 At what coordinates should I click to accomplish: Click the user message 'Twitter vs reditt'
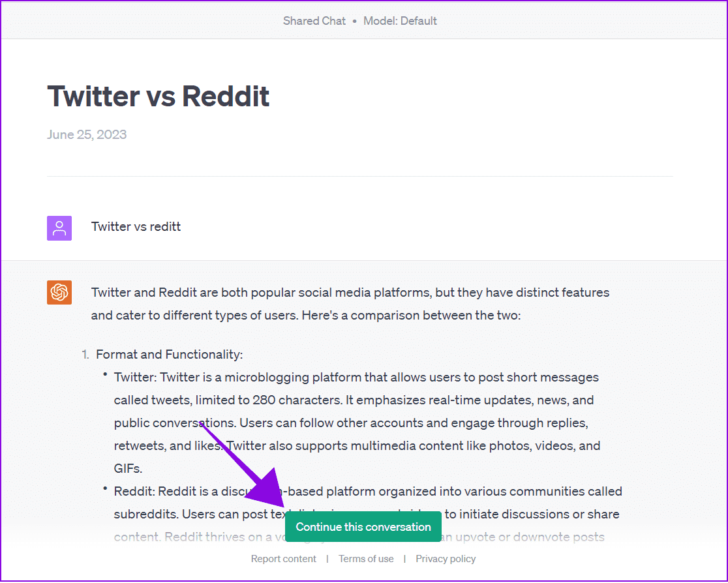point(136,226)
